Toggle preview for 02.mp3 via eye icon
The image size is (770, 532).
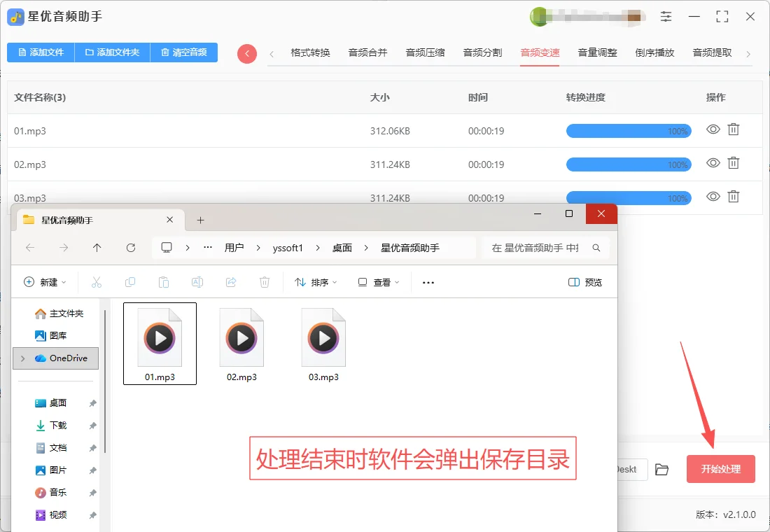pos(713,163)
